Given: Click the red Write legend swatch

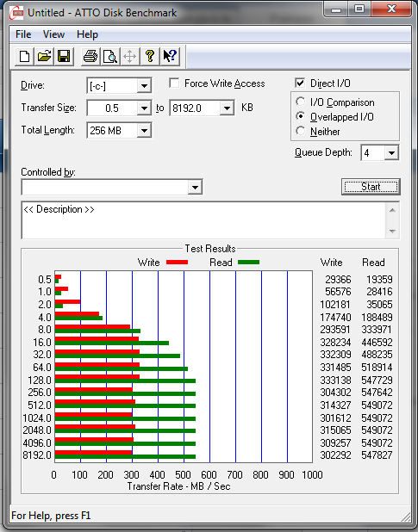Looking at the screenshot, I should pyautogui.click(x=177, y=263).
